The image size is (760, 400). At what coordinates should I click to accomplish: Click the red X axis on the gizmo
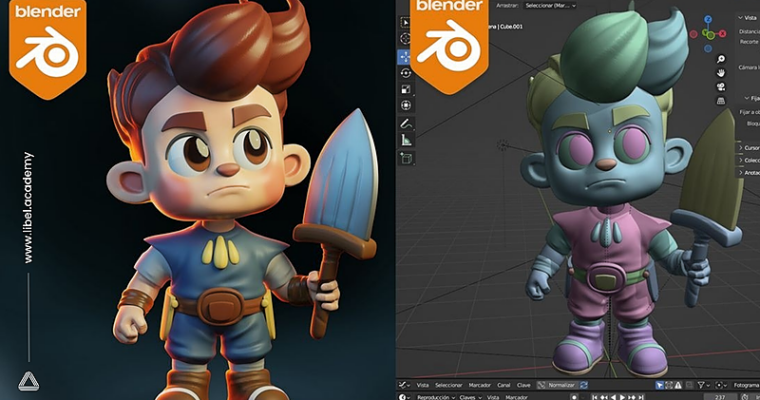point(723,33)
